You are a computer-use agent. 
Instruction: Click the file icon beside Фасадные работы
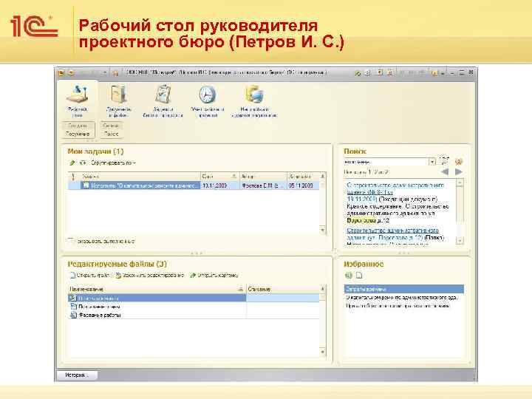point(73,316)
